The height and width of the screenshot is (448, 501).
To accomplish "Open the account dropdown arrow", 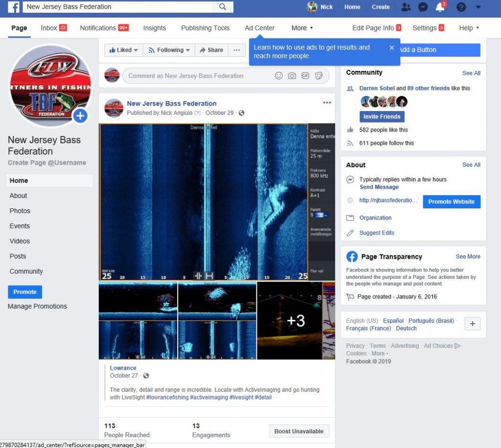I will 478,7.
